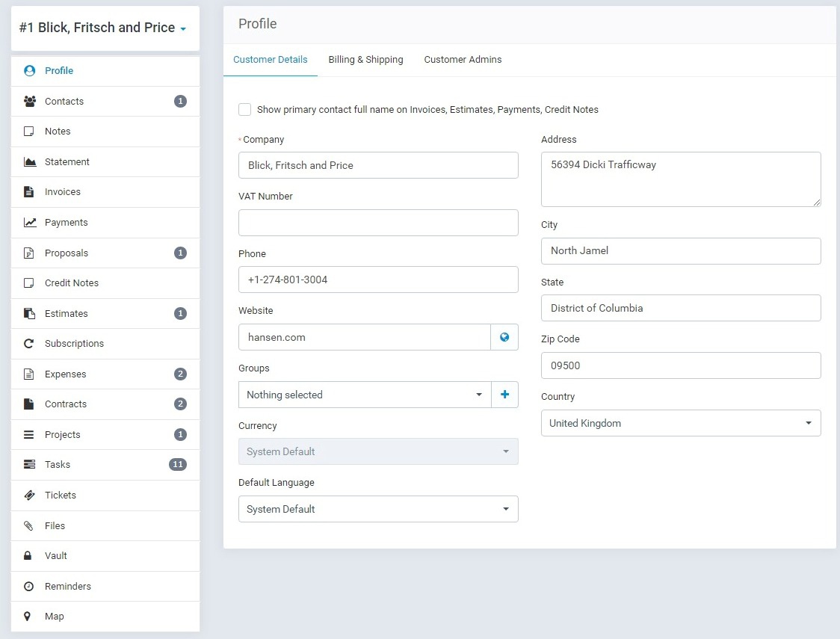Open the Default Language dropdown
840x639 pixels.
pos(377,509)
